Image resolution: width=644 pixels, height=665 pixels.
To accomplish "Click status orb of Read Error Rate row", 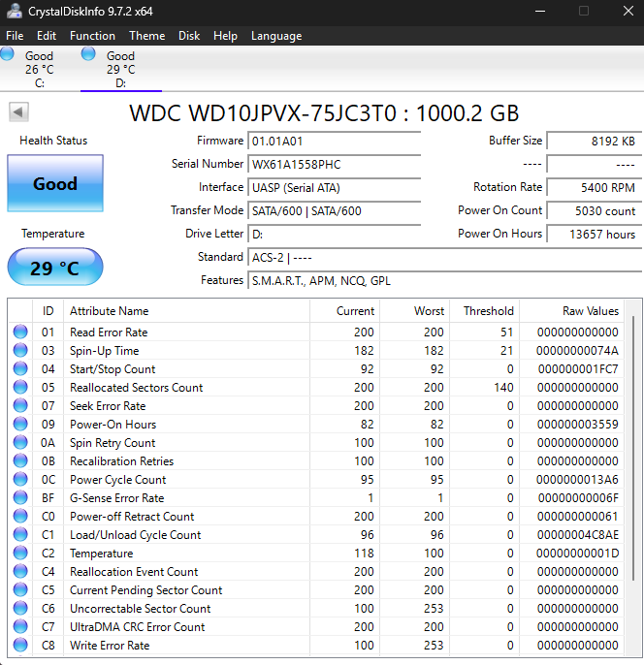I will coord(20,332).
